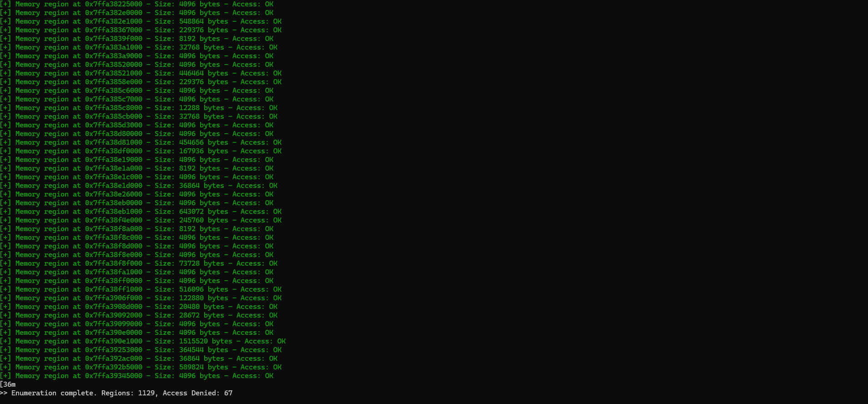The height and width of the screenshot is (404, 868).
Task: Click the line for region 0x7ffa38367000
Action: [141, 30]
